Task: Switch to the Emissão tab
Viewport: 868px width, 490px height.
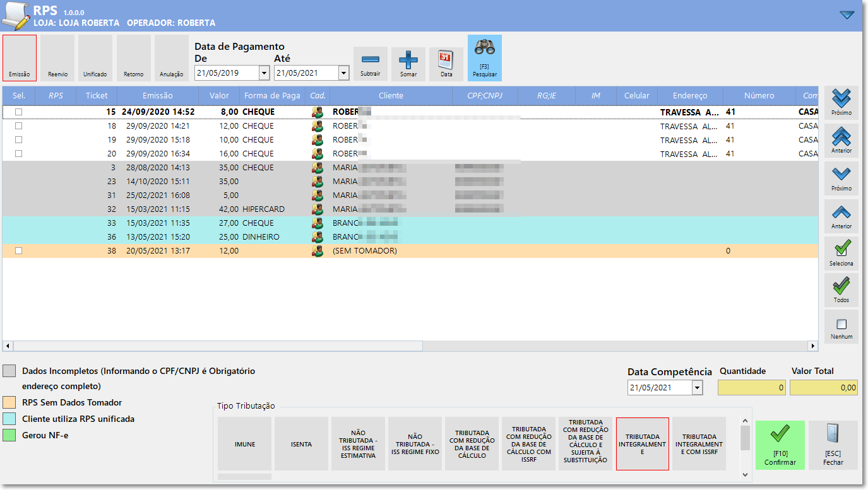Action: click(20, 58)
